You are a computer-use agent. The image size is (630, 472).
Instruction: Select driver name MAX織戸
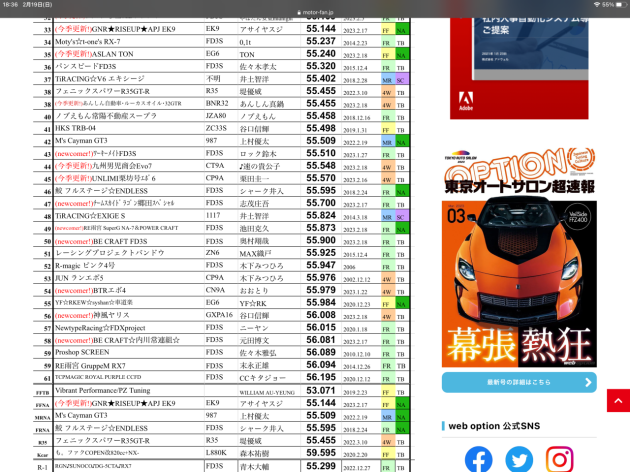(255, 253)
